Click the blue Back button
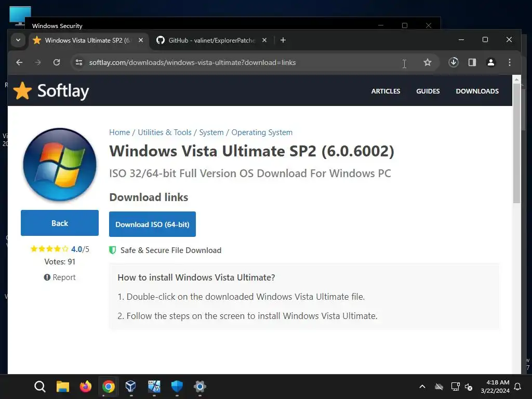 [60, 223]
